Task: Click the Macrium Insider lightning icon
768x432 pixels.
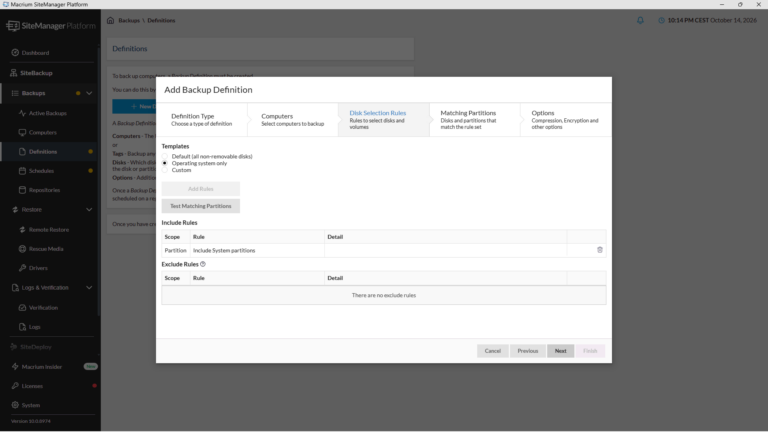Action: pos(15,366)
